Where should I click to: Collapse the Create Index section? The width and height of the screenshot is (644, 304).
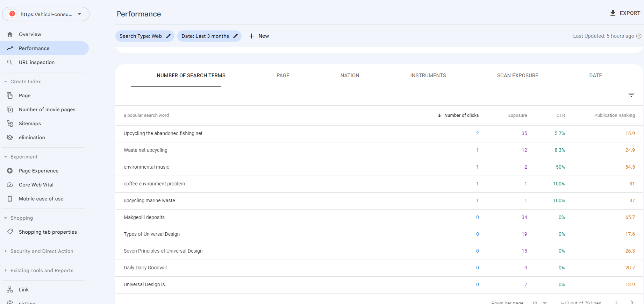(x=6, y=82)
